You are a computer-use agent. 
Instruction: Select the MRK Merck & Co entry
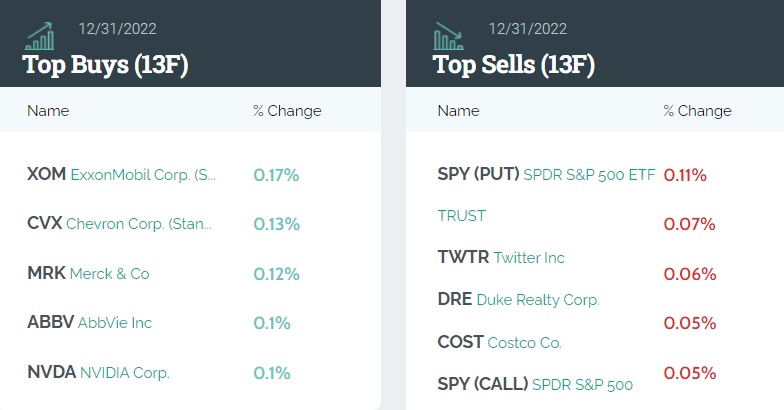click(88, 273)
